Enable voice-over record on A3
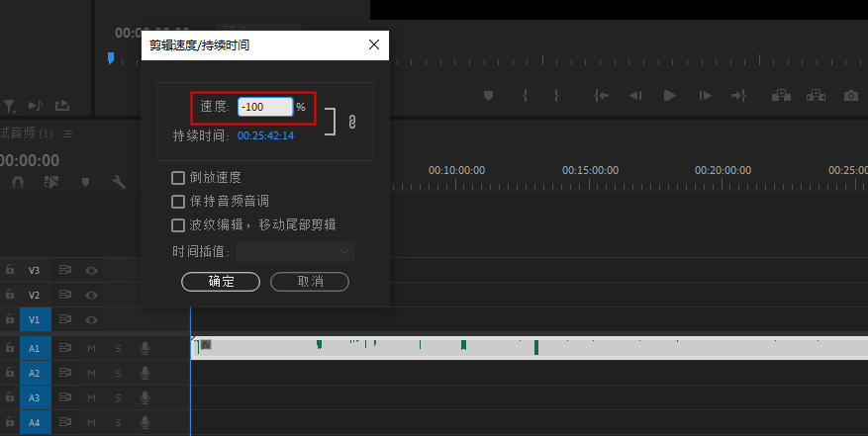 (x=145, y=397)
